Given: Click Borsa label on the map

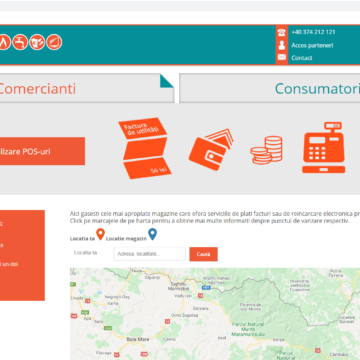Looking at the screenshot, I should (278, 340).
